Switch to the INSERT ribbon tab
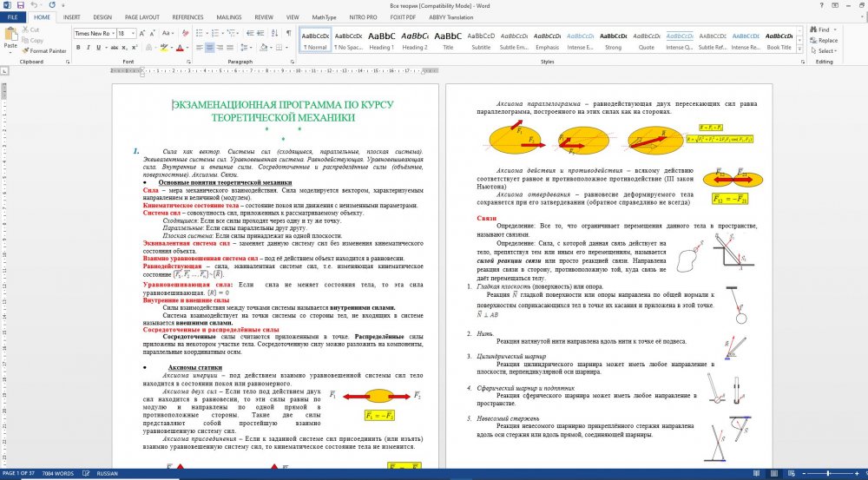 click(72, 16)
